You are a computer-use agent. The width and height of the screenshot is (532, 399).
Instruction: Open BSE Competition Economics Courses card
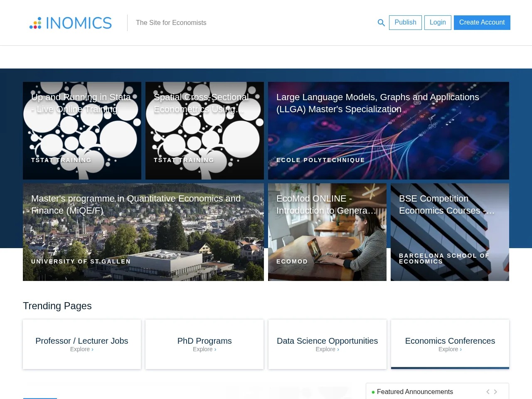point(450,232)
